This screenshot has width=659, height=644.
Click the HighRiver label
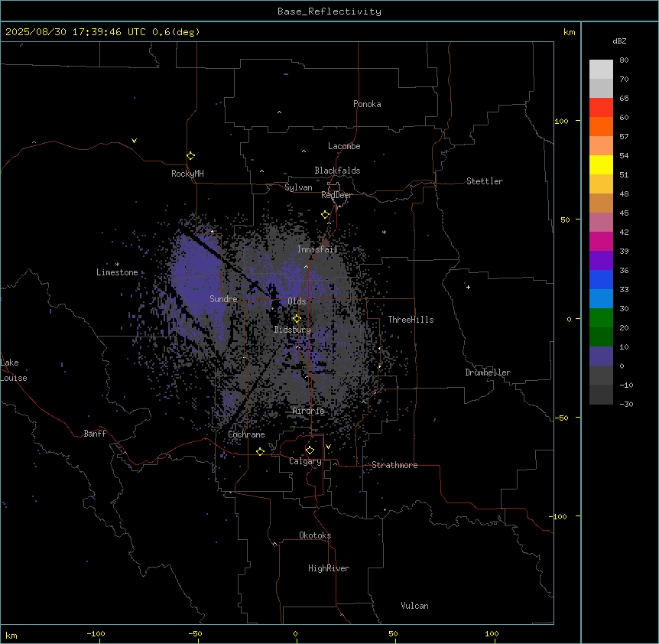pyautogui.click(x=329, y=568)
